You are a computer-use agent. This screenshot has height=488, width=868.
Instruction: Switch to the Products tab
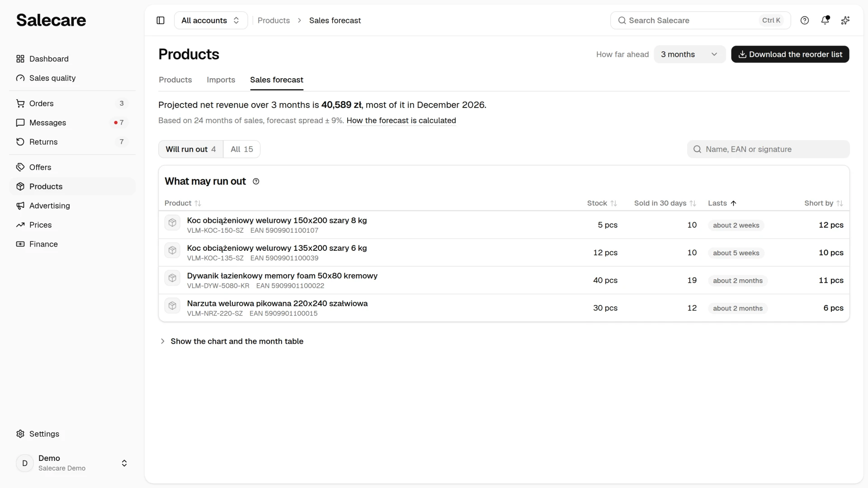(x=175, y=80)
